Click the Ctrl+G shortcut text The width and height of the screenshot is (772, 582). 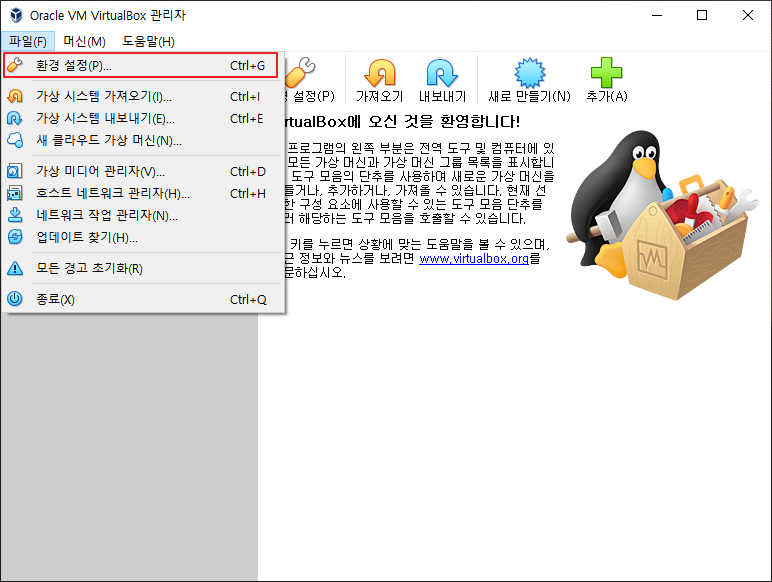pyautogui.click(x=247, y=65)
